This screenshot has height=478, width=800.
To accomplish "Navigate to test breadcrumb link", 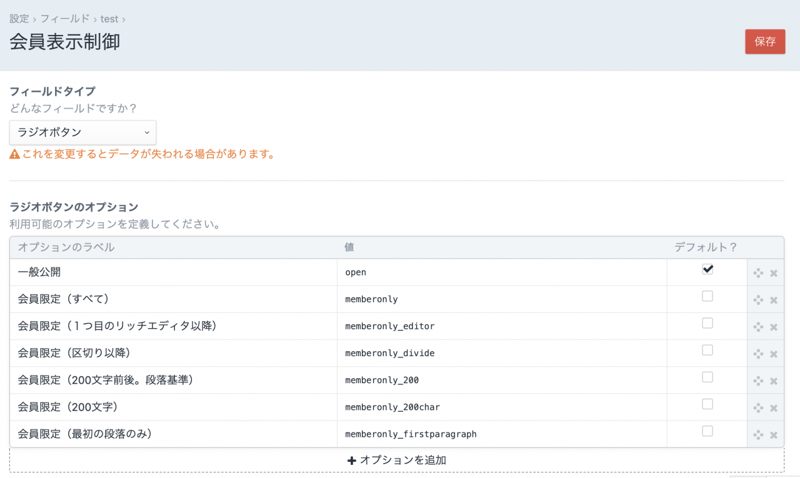I will (109, 19).
